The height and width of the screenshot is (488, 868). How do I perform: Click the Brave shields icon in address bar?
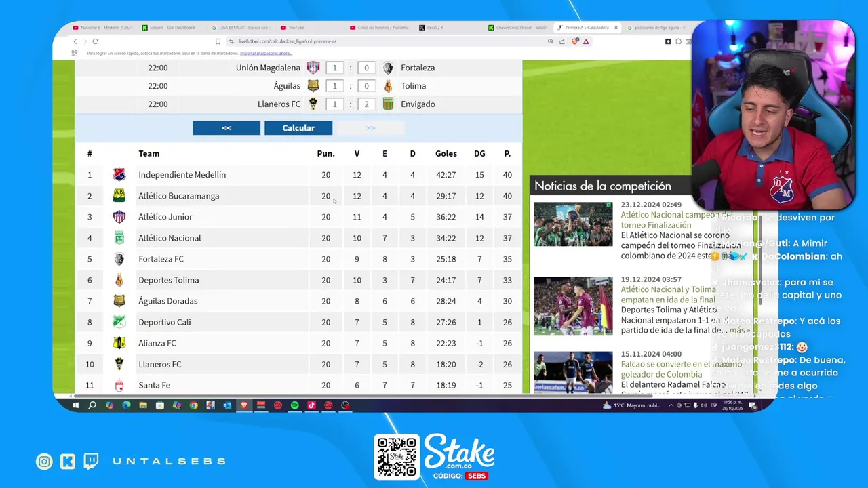(x=575, y=41)
